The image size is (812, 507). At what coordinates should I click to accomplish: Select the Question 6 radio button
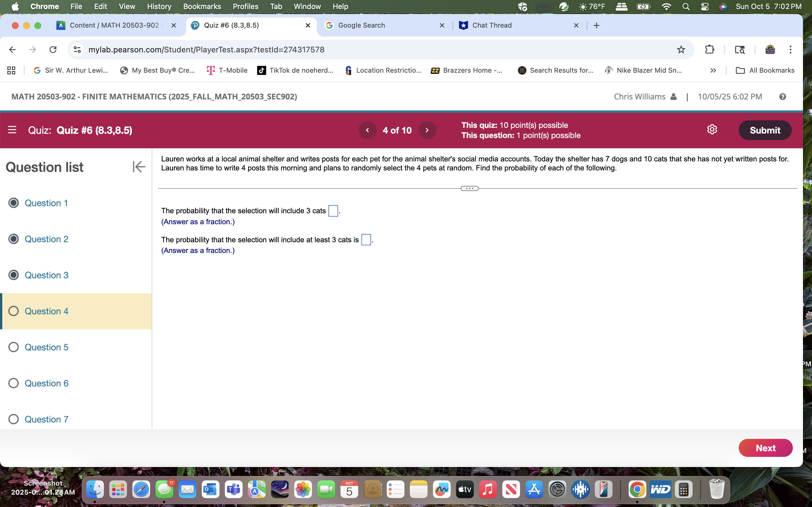(14, 383)
